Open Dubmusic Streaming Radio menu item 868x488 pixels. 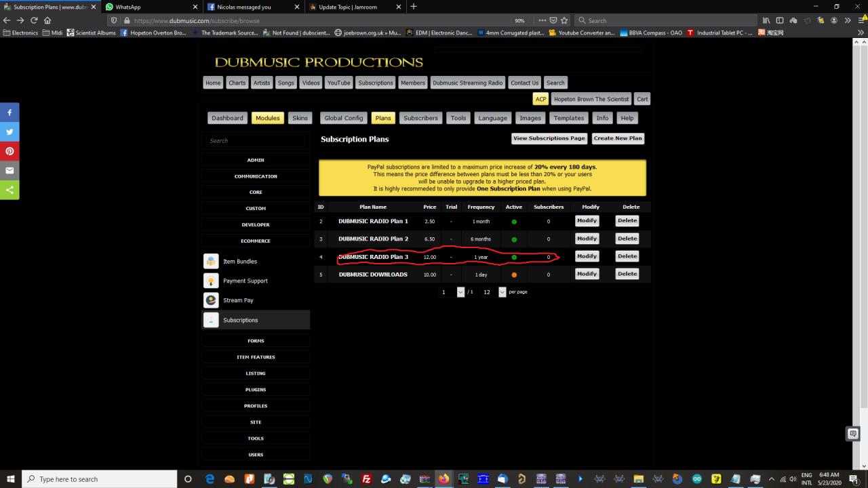(468, 83)
